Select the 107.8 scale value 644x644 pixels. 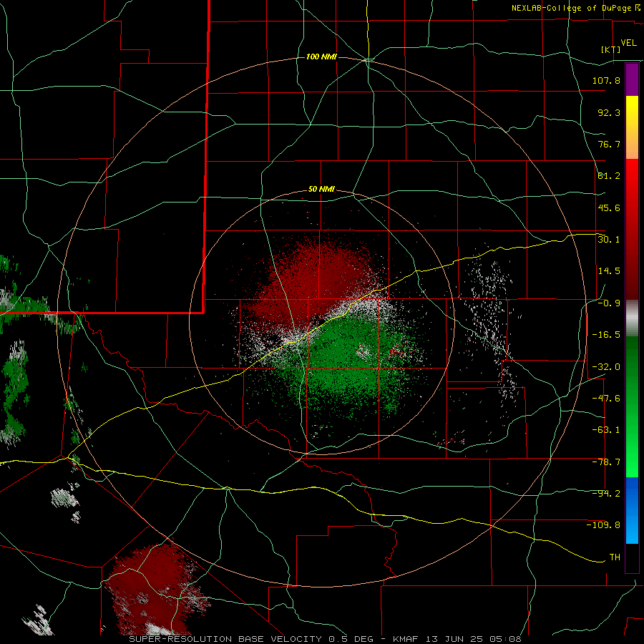pos(606,80)
